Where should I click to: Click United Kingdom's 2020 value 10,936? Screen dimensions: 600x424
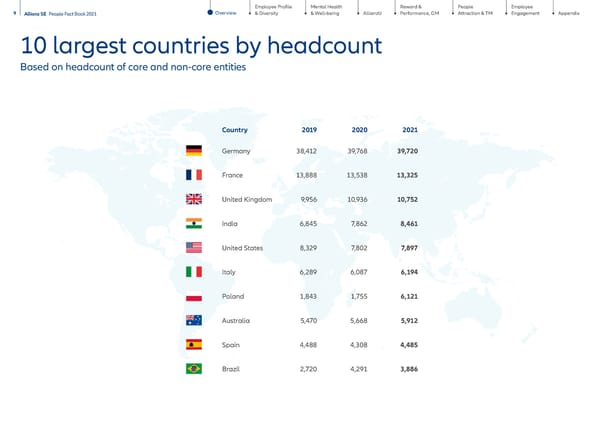357,199
